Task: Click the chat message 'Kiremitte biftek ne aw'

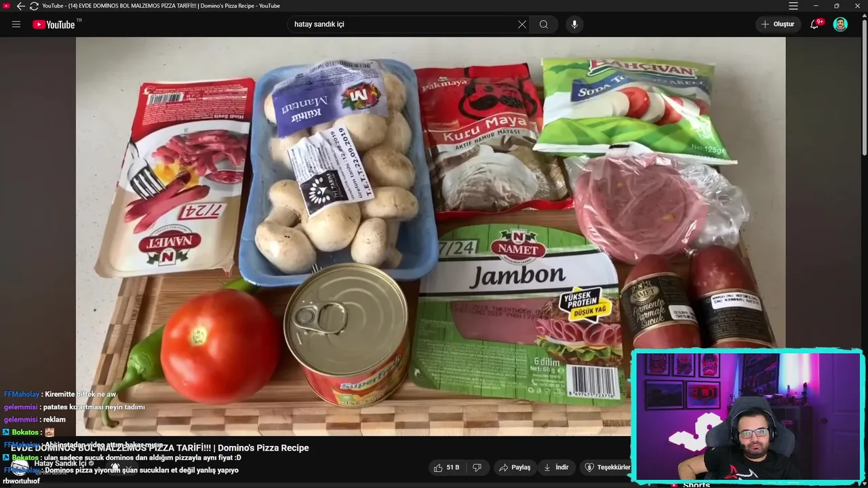Action: pos(80,394)
